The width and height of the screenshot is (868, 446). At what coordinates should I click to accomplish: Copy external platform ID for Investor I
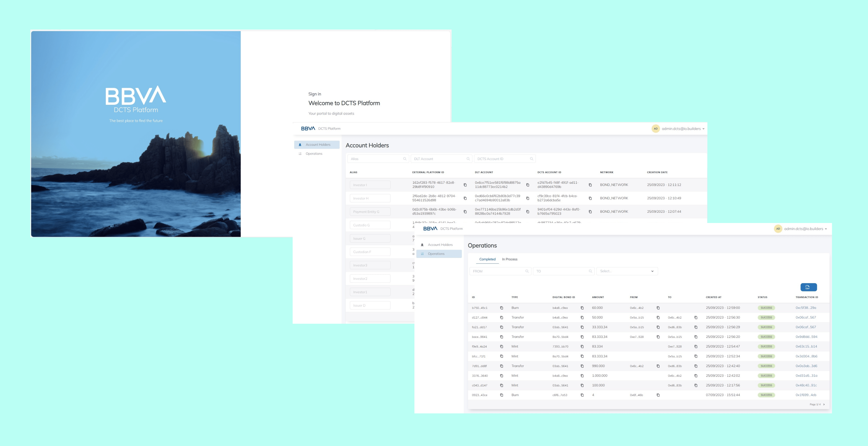[x=465, y=185]
